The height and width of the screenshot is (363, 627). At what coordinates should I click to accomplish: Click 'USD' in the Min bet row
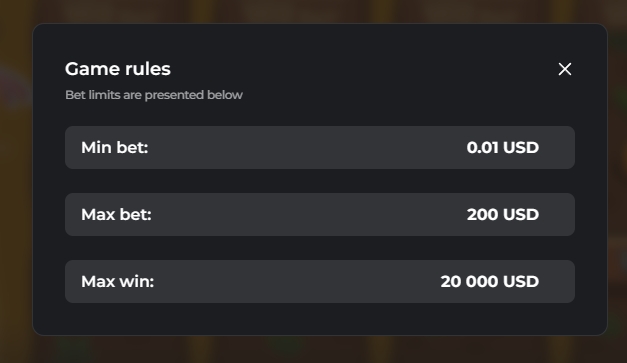[x=521, y=148]
